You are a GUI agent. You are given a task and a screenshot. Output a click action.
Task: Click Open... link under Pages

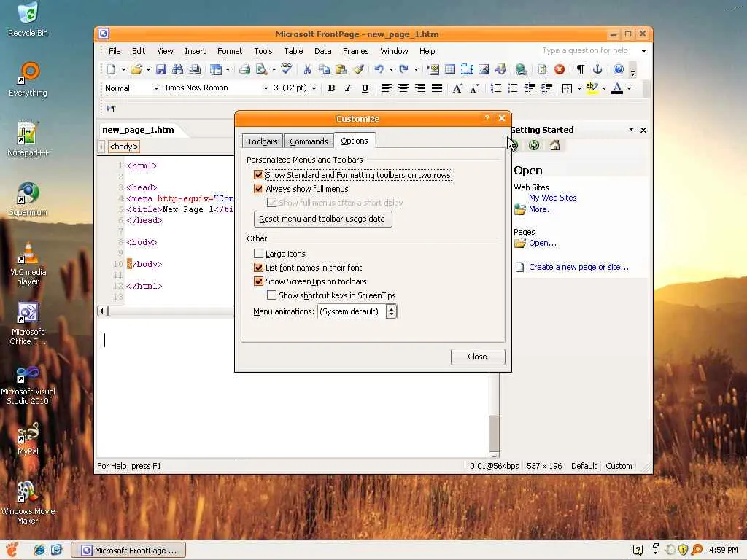click(543, 244)
